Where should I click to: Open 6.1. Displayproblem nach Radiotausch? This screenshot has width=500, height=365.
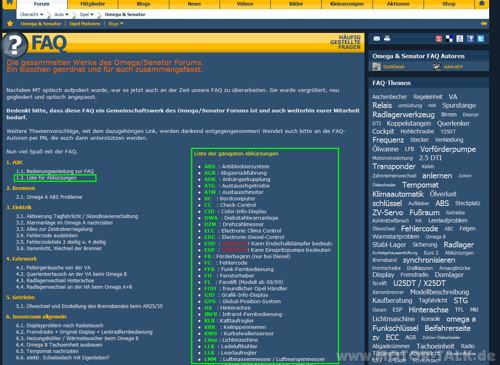(60, 325)
